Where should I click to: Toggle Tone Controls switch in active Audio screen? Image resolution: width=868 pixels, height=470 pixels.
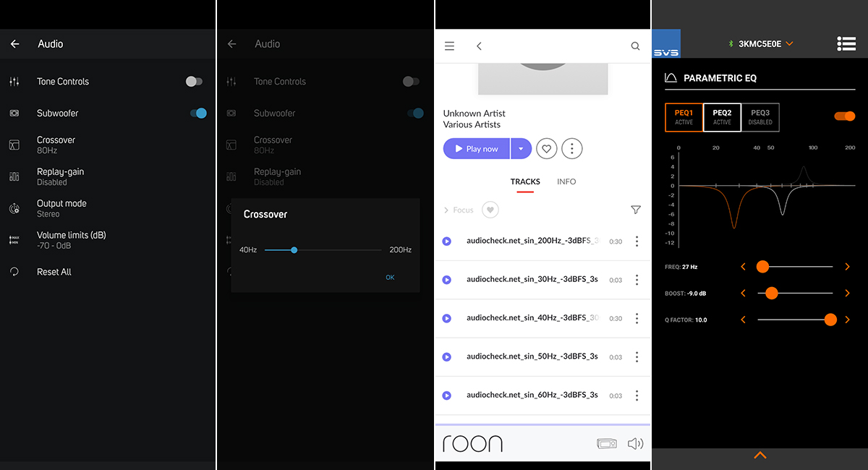[194, 82]
